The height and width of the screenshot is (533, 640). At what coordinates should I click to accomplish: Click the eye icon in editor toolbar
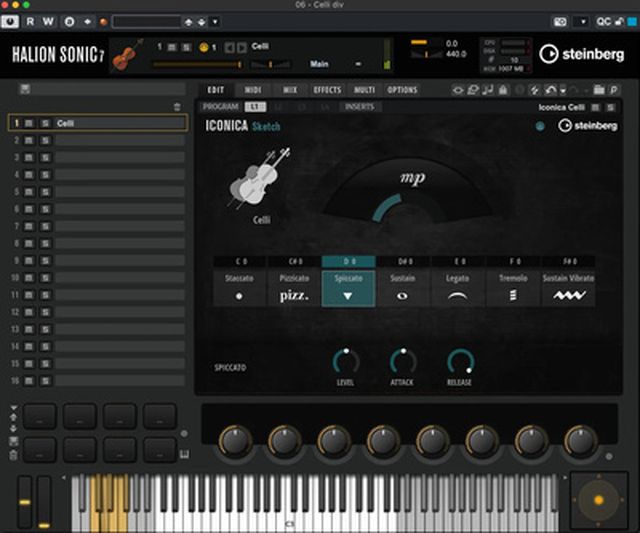[x=458, y=90]
